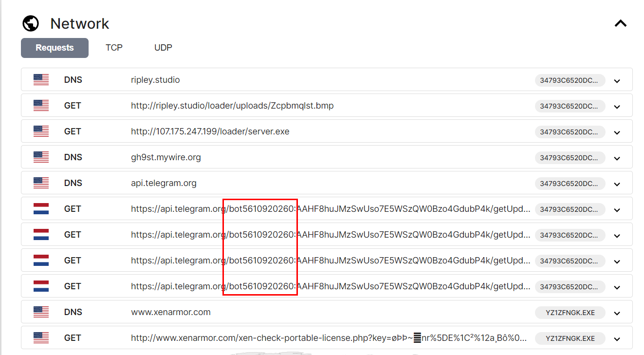Expand the Zcpbmqlst.bmp GET request details
This screenshot has height=355, width=644.
[617, 107]
